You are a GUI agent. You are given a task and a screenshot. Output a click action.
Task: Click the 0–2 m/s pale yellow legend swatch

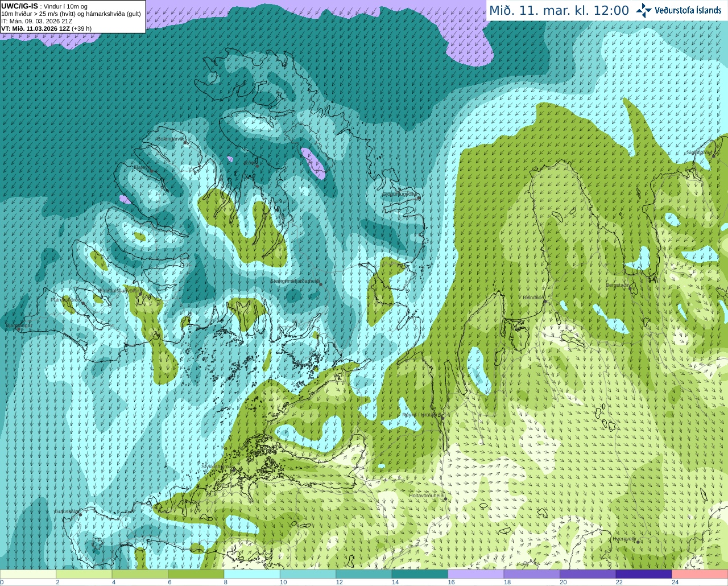click(x=28, y=574)
